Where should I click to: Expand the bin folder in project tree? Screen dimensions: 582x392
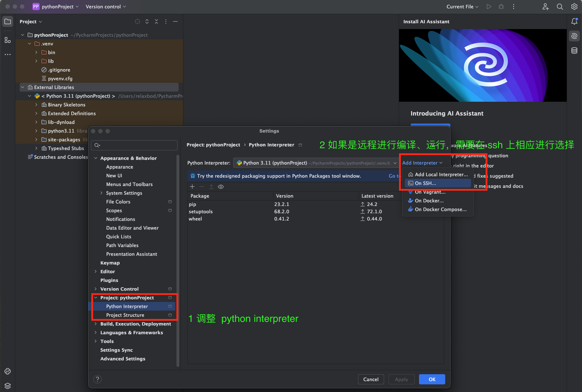tap(36, 52)
